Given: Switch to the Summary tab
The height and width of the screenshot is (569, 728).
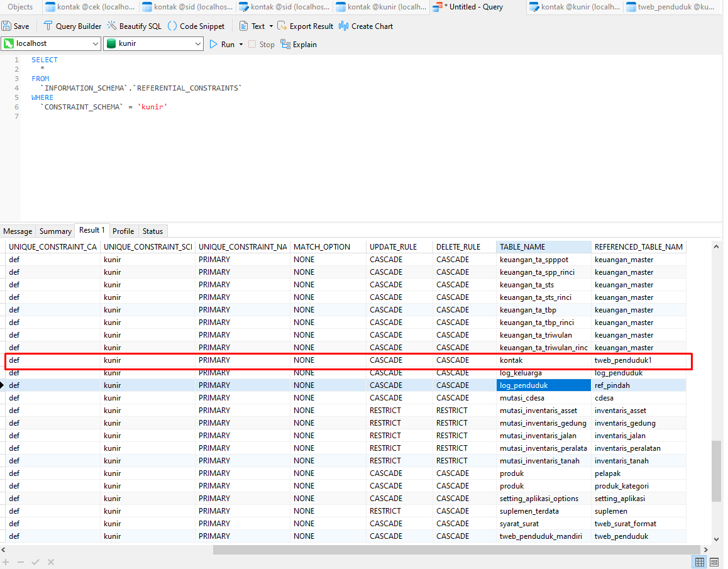Looking at the screenshot, I should (x=55, y=231).
